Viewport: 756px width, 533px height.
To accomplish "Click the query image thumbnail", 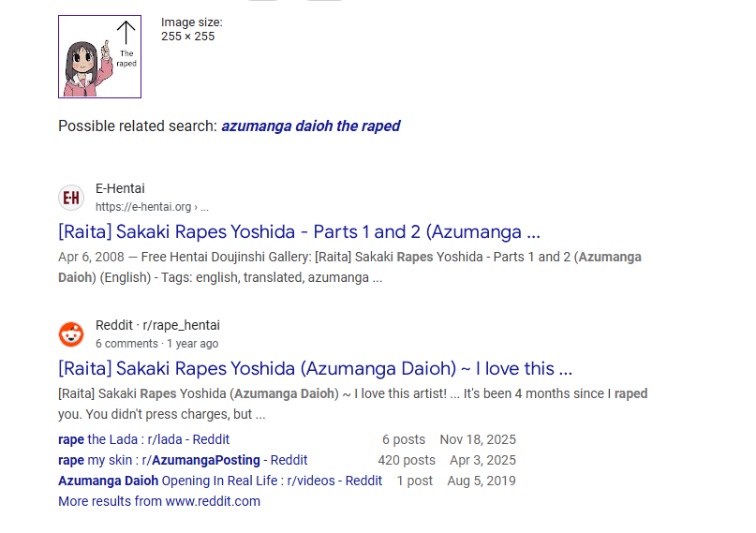I will click(x=99, y=56).
